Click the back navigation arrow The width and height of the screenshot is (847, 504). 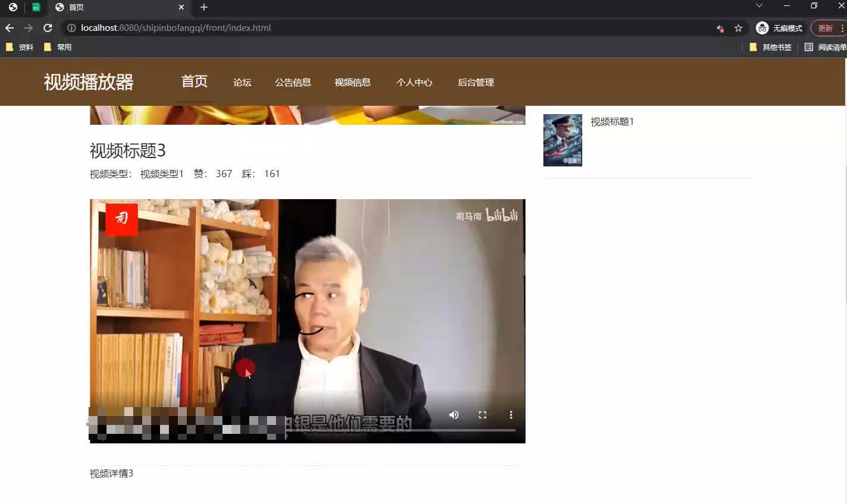[9, 27]
